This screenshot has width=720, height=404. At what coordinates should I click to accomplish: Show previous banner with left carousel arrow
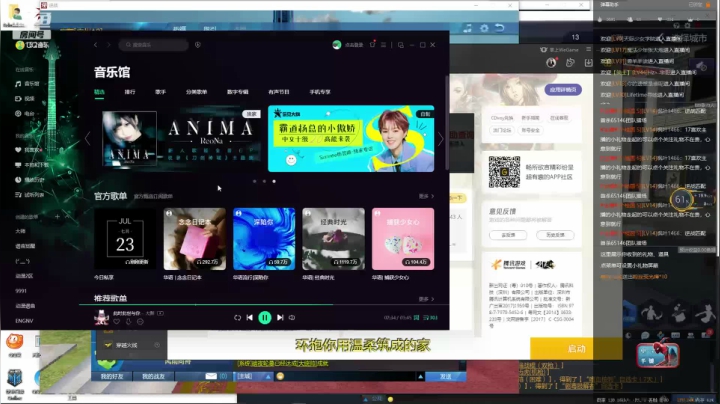pos(88,139)
